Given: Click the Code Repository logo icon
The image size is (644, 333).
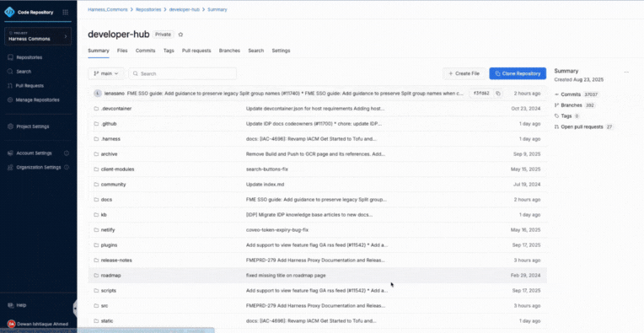Looking at the screenshot, I should (x=9, y=12).
